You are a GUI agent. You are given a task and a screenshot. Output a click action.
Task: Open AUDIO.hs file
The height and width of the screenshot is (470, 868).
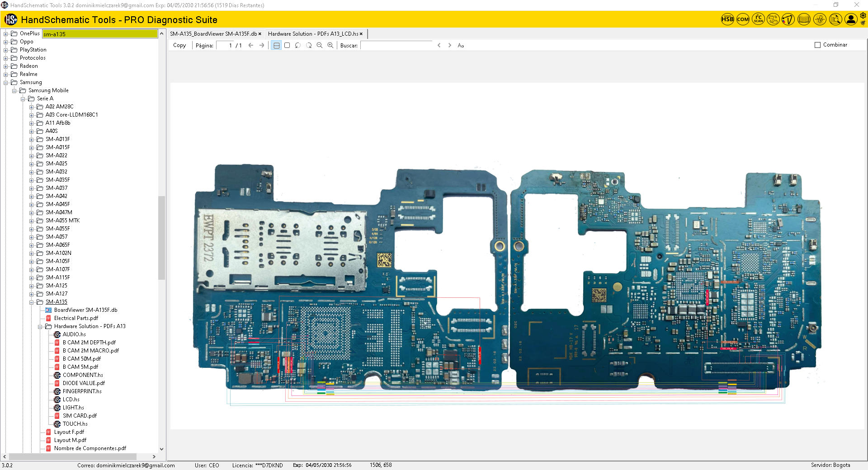point(74,334)
